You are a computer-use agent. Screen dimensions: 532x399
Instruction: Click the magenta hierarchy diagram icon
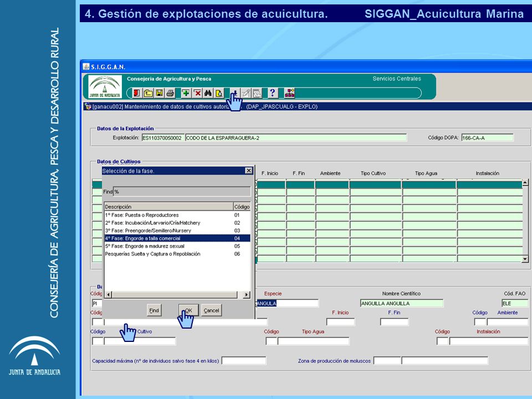[x=289, y=93]
